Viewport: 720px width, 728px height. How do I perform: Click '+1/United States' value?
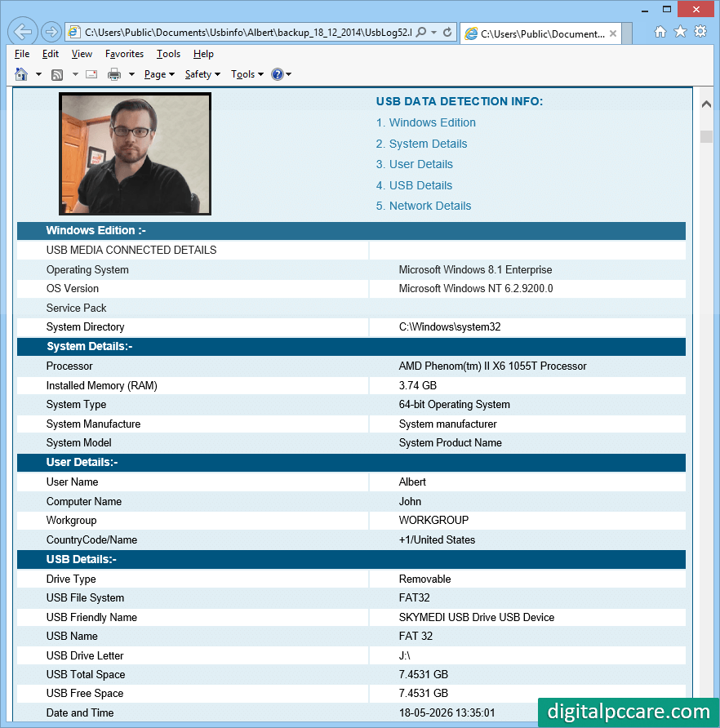pos(437,539)
